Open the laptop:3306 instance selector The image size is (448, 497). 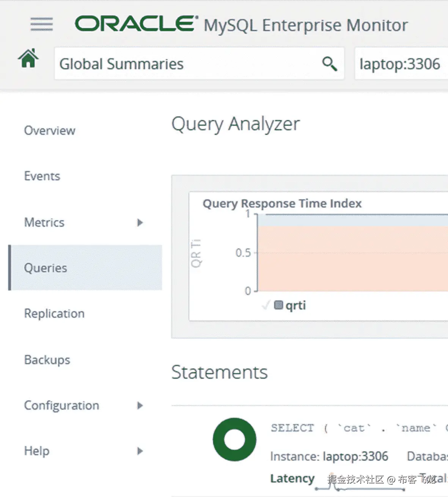(x=401, y=63)
